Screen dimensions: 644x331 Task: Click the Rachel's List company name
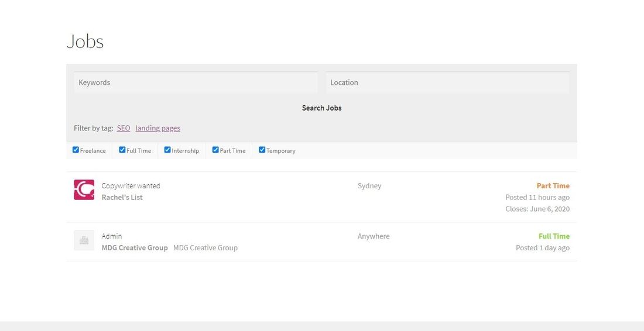coord(122,198)
